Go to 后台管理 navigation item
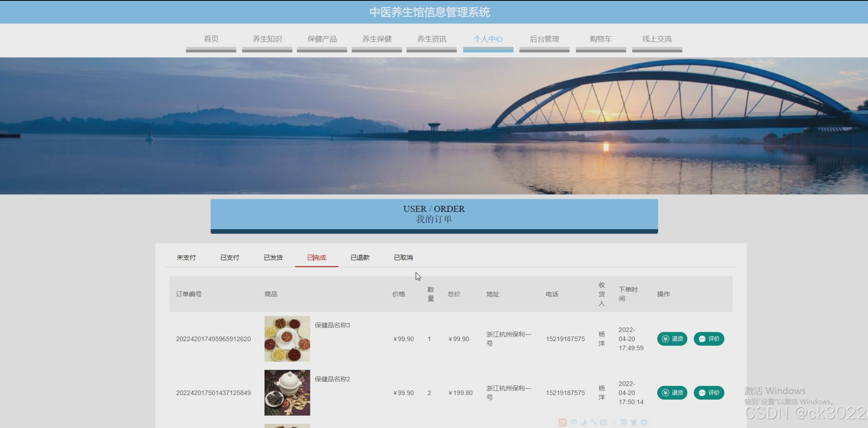Image resolution: width=868 pixels, height=428 pixels. click(544, 39)
